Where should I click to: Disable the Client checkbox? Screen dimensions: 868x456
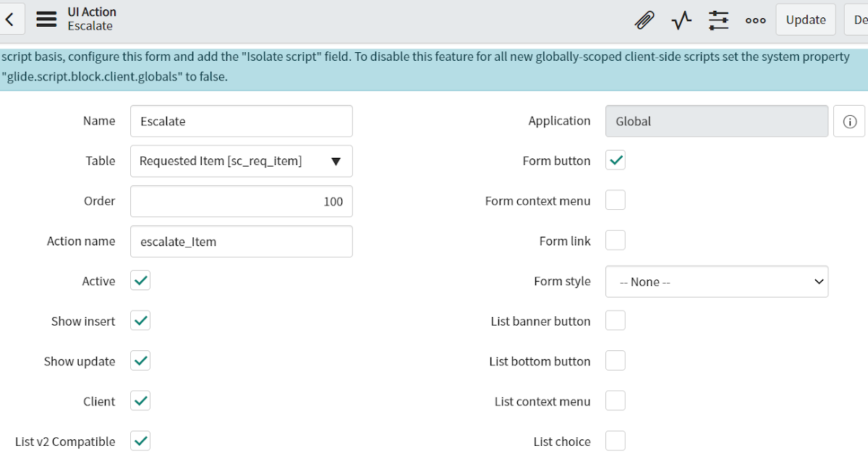(x=140, y=401)
